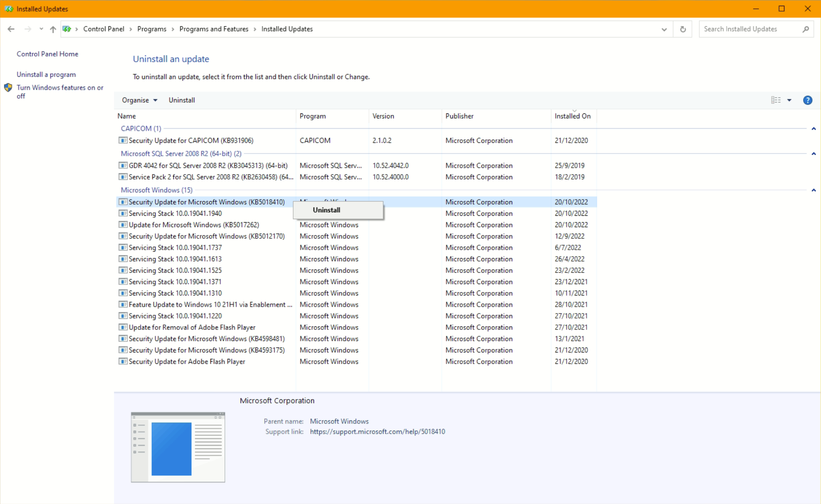
Task: Open the view options dropdown arrow
Action: [789, 100]
